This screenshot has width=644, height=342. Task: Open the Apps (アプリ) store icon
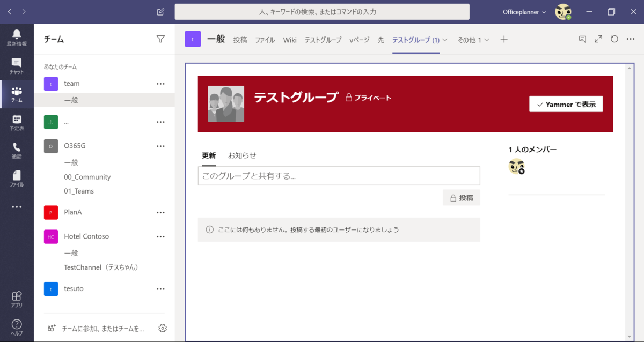(x=17, y=299)
